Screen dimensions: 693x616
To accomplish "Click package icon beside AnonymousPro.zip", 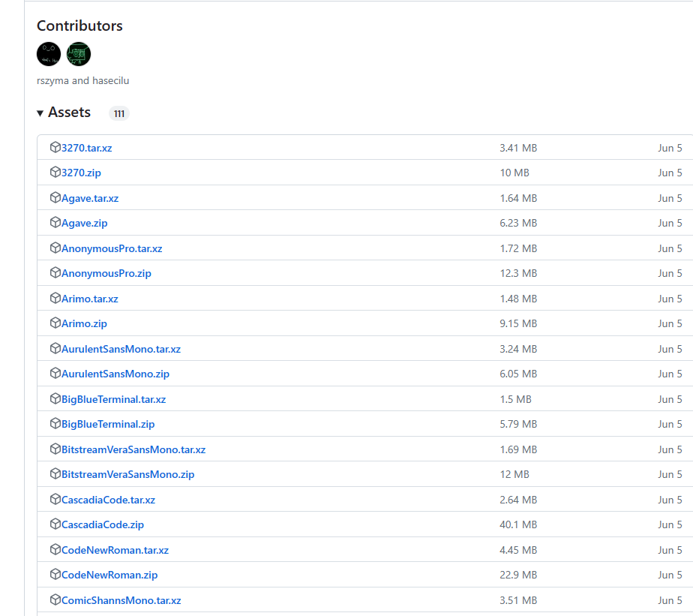I will (55, 273).
